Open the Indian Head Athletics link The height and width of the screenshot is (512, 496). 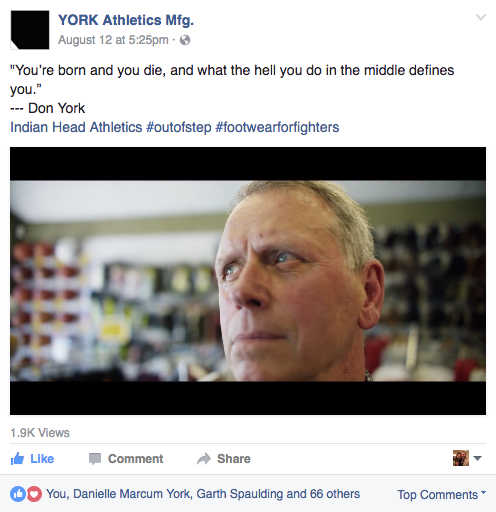pyautogui.click(x=76, y=127)
